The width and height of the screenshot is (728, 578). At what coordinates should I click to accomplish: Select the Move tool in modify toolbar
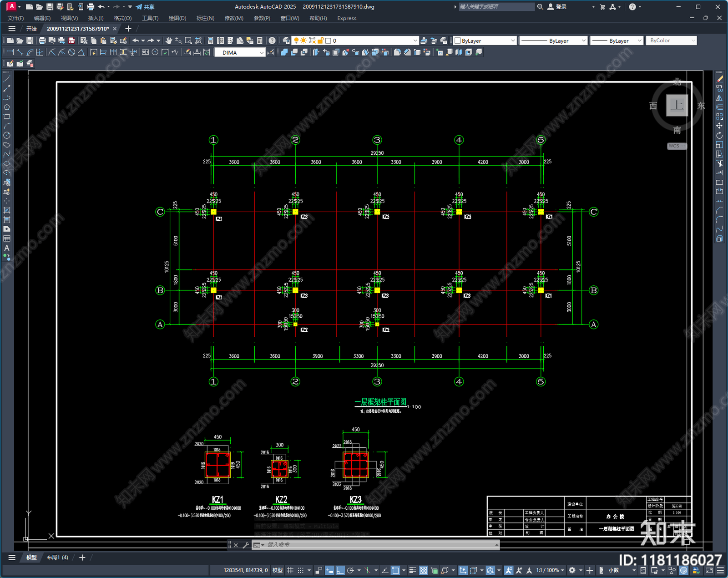point(719,126)
